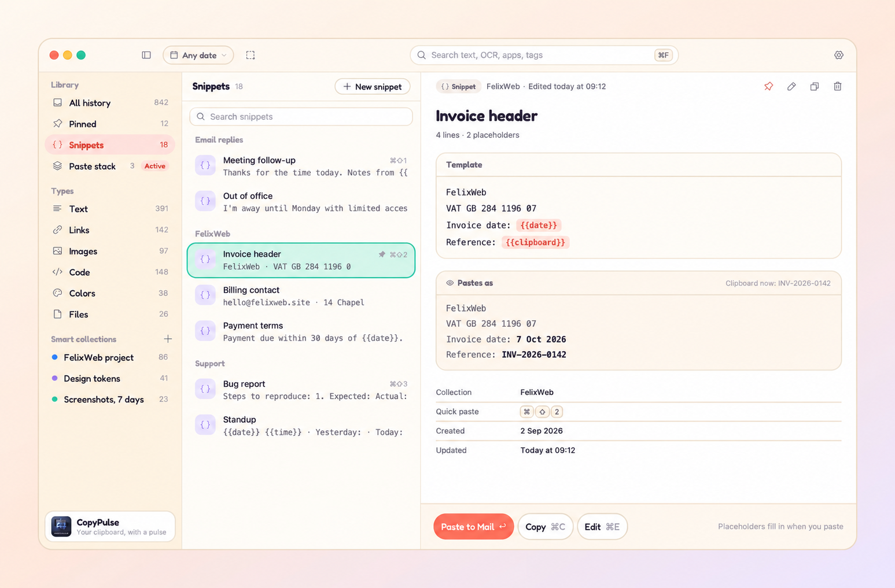This screenshot has width=895, height=588.
Task: Click the pencil edit icon in header
Action: pos(791,86)
